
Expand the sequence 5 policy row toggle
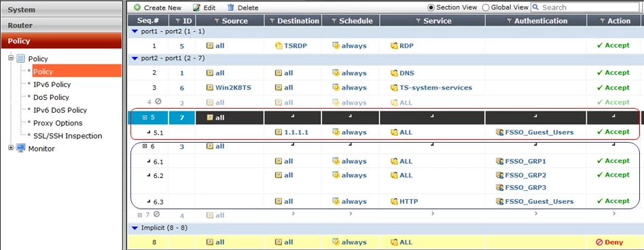click(x=145, y=118)
